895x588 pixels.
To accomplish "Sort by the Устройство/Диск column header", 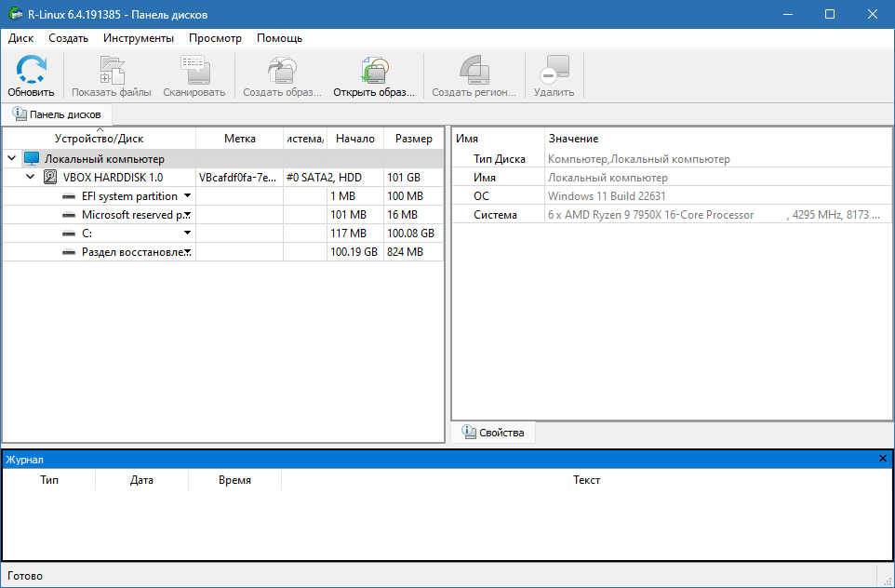I will (100, 139).
